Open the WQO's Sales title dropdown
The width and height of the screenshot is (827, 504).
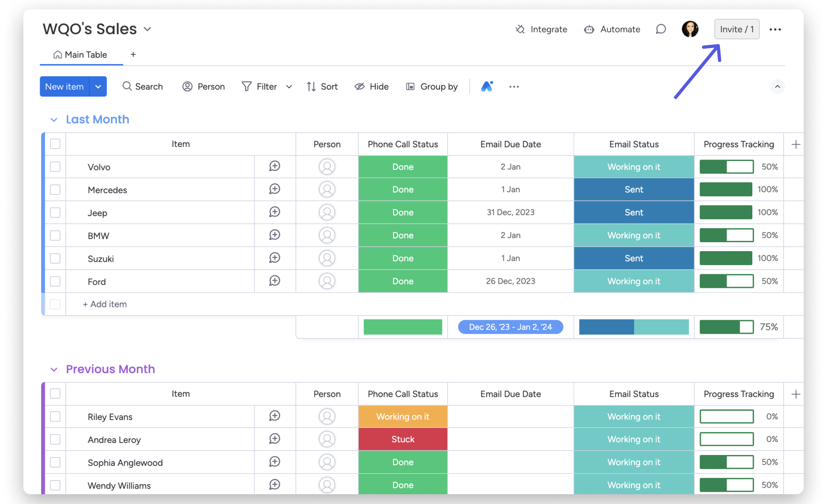point(148,29)
